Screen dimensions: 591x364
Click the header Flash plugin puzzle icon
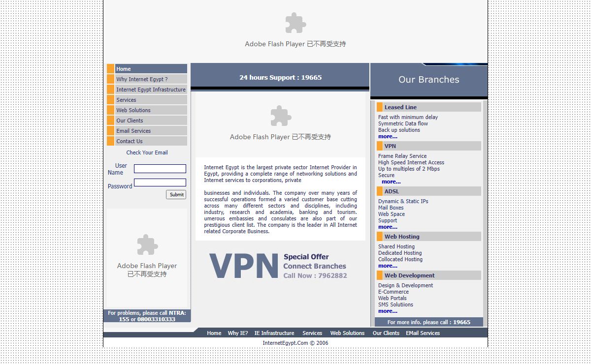tap(295, 23)
